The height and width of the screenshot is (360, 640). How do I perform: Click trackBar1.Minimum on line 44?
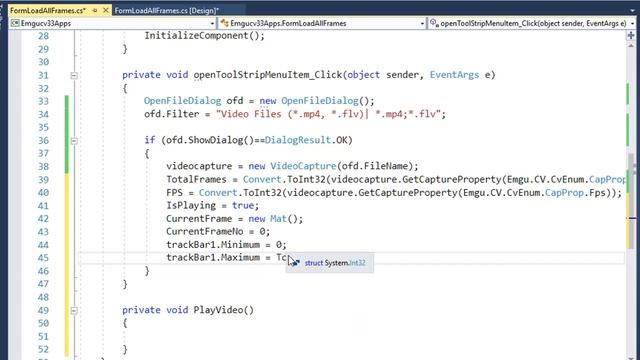(213, 244)
